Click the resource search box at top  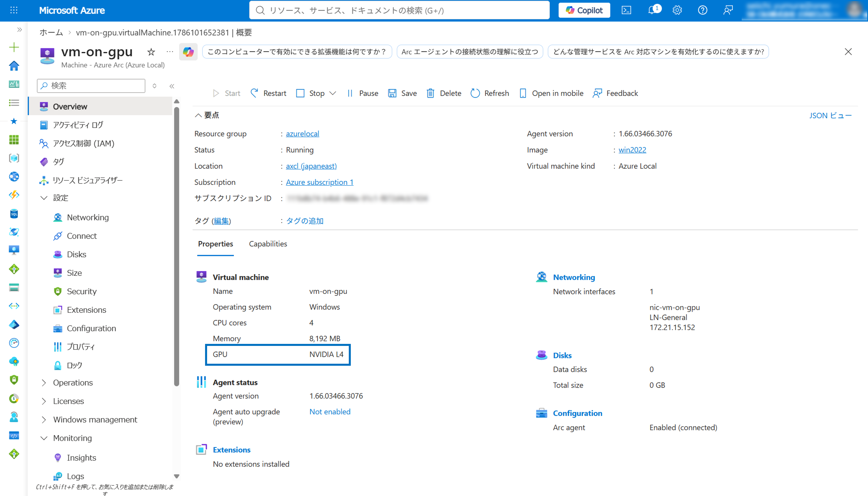[x=399, y=10]
